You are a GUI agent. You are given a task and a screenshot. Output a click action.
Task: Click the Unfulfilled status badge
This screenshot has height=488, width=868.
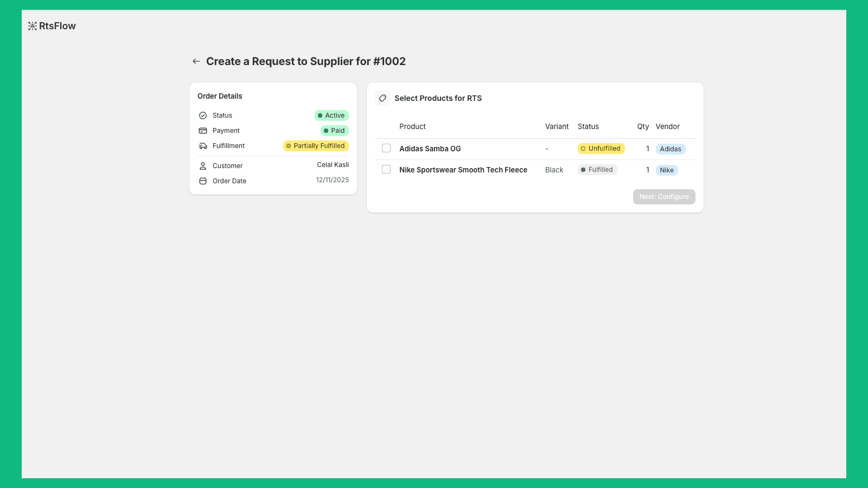point(601,149)
